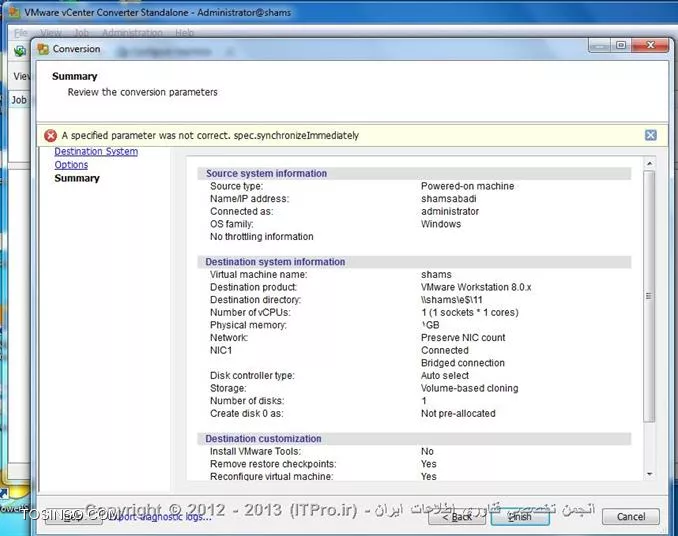The height and width of the screenshot is (536, 678).
Task: Click the error message text about spec.synchronizeImmediately
Action: (x=210, y=136)
